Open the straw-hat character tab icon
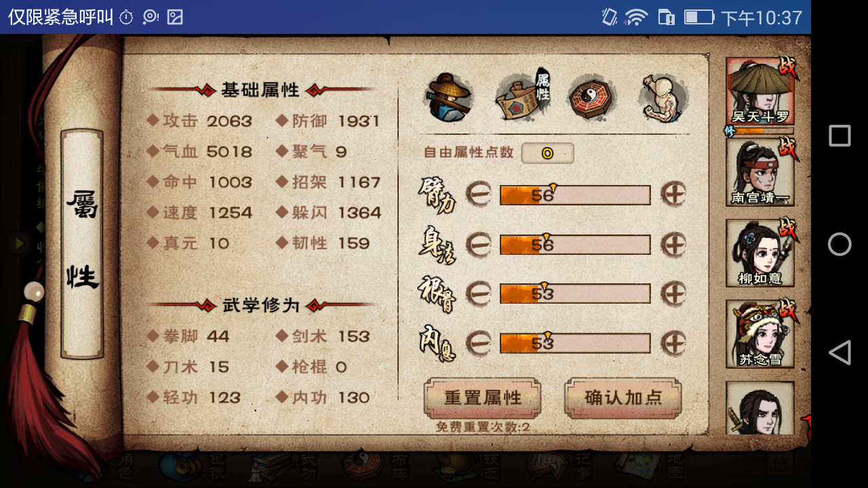This screenshot has height=488, width=868. click(x=448, y=96)
